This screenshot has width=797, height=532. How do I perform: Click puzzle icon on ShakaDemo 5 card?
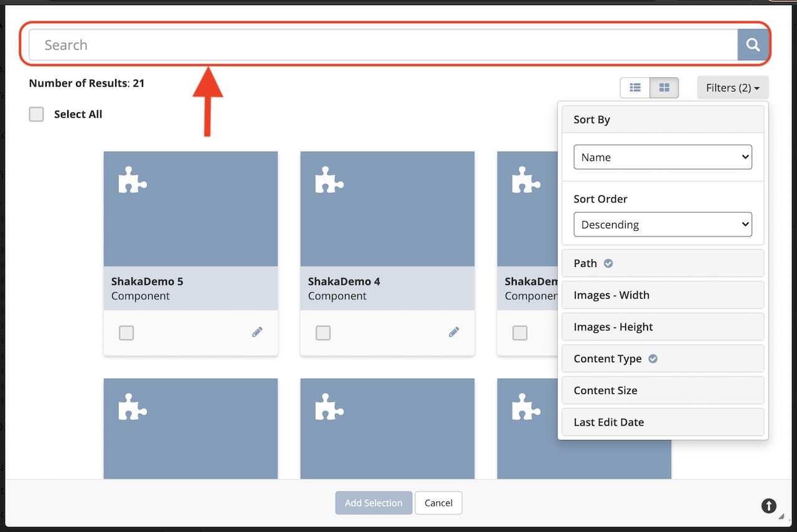(133, 180)
